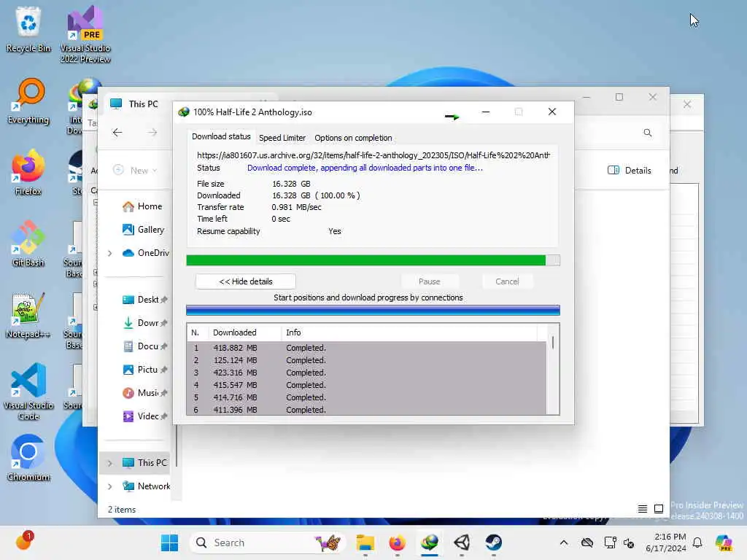Show hidden system tray icons
This screenshot has width=747, height=560.
tap(564, 542)
